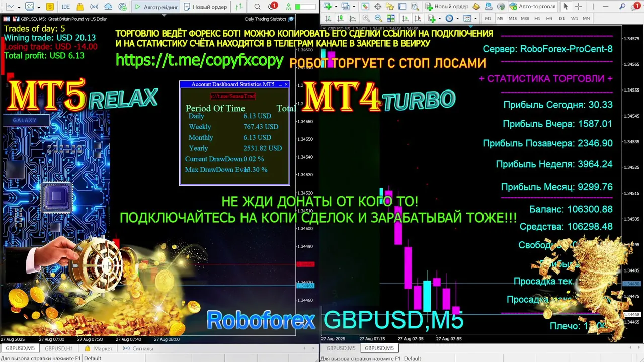Open MT4 chat notifications with red badge
The image size is (644, 362).
pos(636,7)
